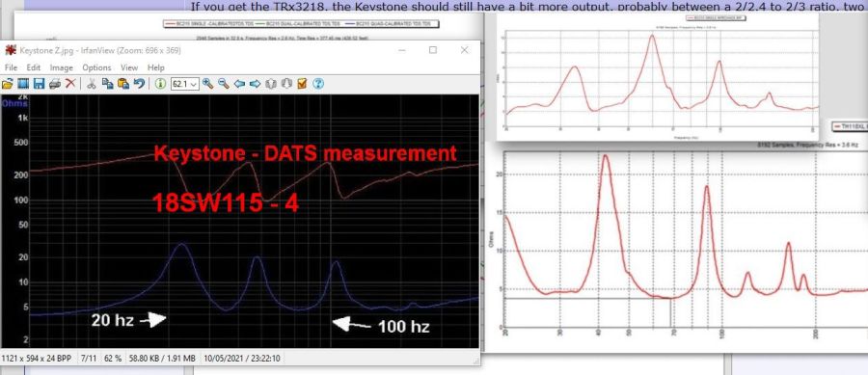Viewport: 868px width, 375px height.
Task: Go to next image with right arrow
Action: [x=255, y=84]
